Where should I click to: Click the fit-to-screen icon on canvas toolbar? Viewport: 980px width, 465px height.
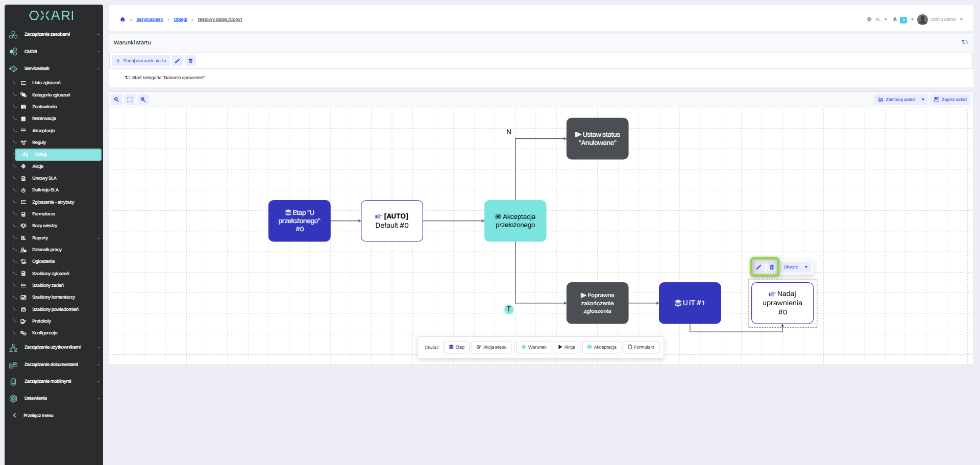[130, 100]
